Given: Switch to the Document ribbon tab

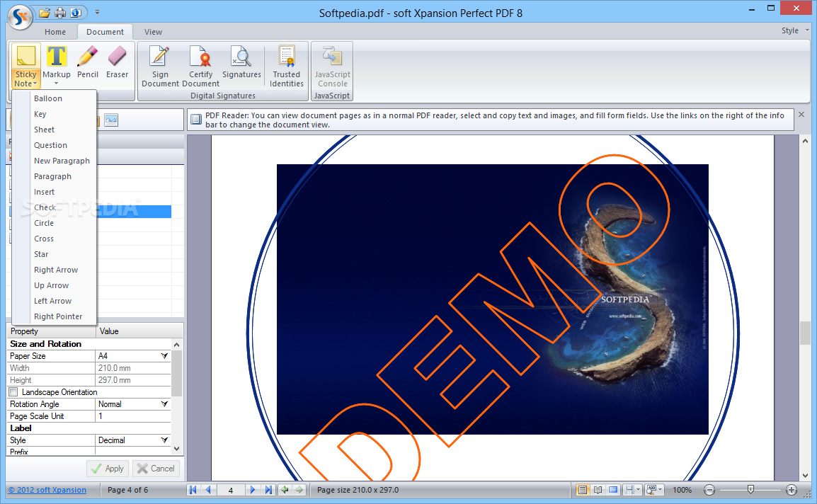Looking at the screenshot, I should (105, 32).
